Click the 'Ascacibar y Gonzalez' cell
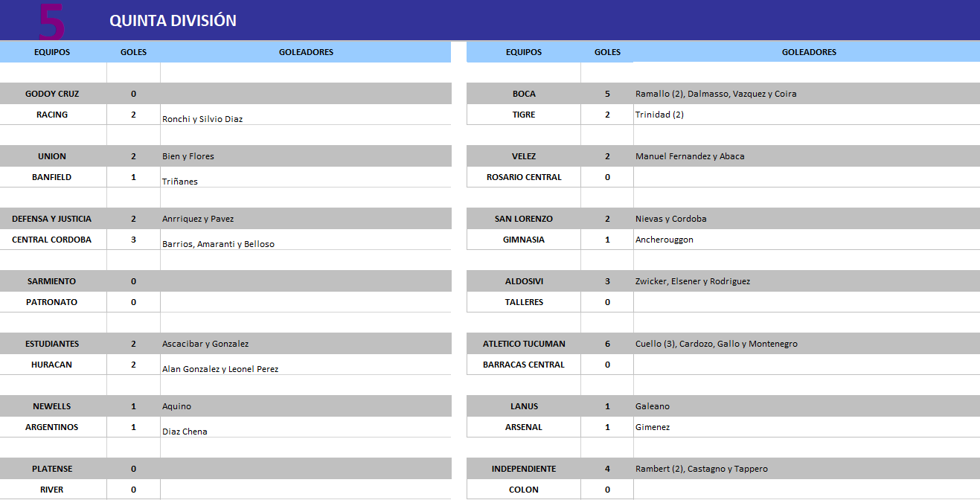 306,344
